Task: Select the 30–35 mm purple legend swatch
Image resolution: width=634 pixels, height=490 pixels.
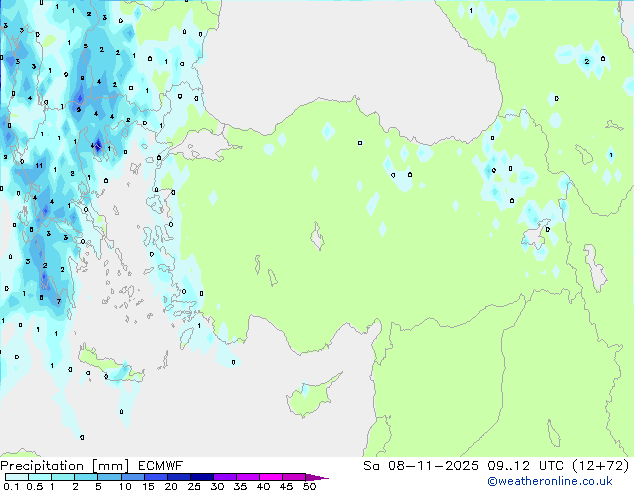Action: (x=225, y=477)
